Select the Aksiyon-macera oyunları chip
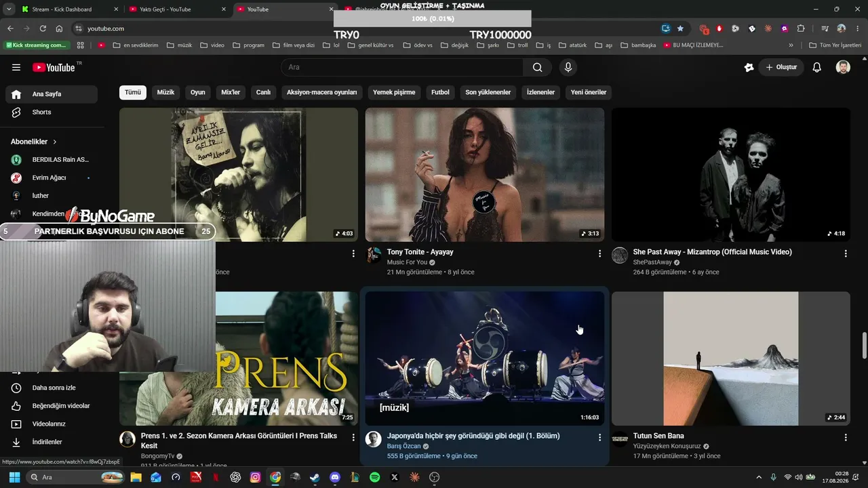This screenshot has height=488, width=868. 321,92
